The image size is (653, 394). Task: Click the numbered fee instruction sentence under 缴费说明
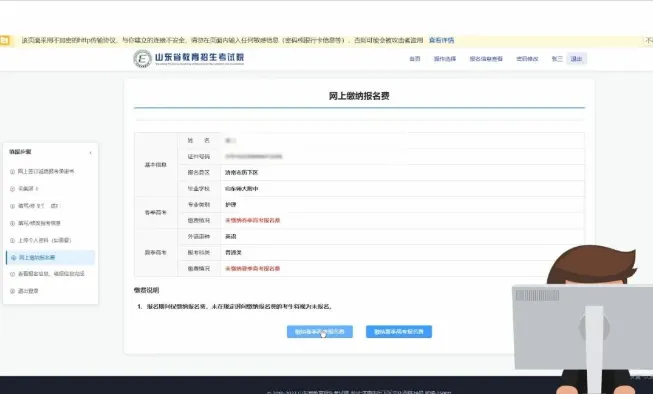(x=234, y=307)
